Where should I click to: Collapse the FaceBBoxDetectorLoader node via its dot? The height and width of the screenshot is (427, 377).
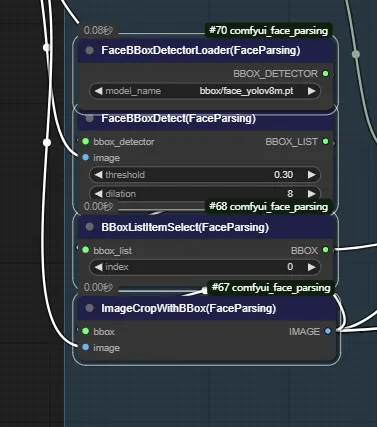[89, 50]
